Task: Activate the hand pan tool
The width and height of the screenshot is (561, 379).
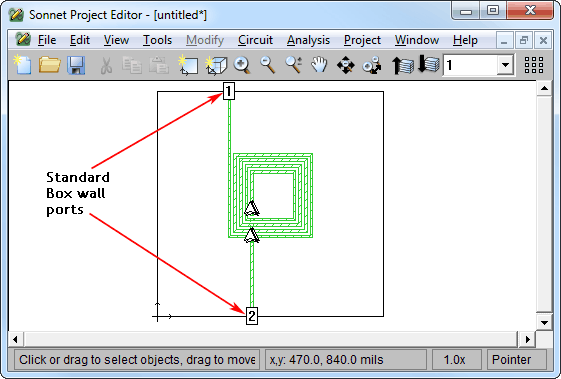Action: (319, 65)
